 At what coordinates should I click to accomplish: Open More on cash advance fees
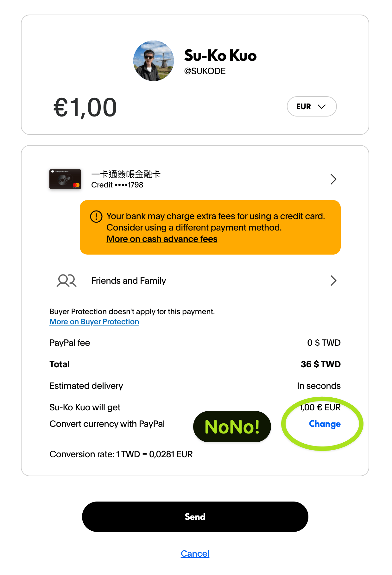161,239
